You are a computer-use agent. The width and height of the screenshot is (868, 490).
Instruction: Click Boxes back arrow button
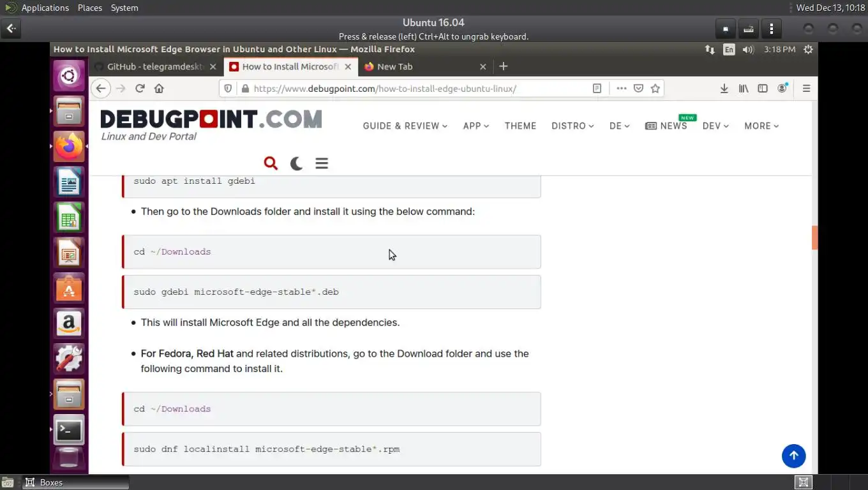pyautogui.click(x=11, y=29)
